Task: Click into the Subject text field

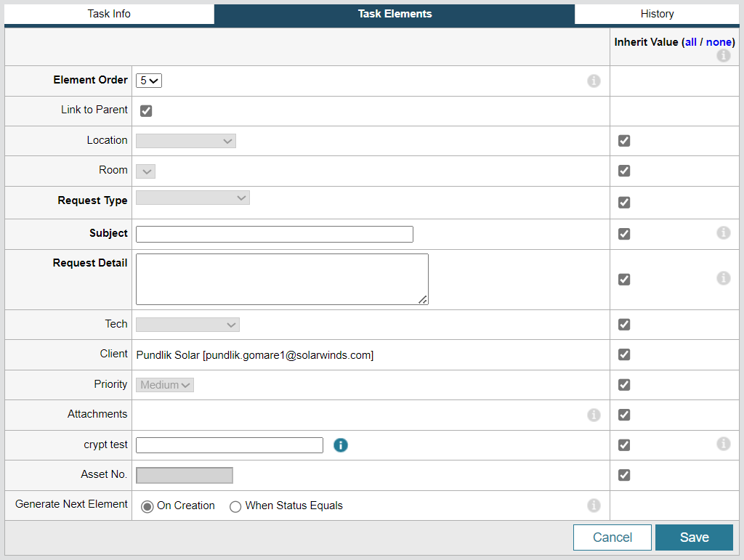Action: click(x=274, y=234)
